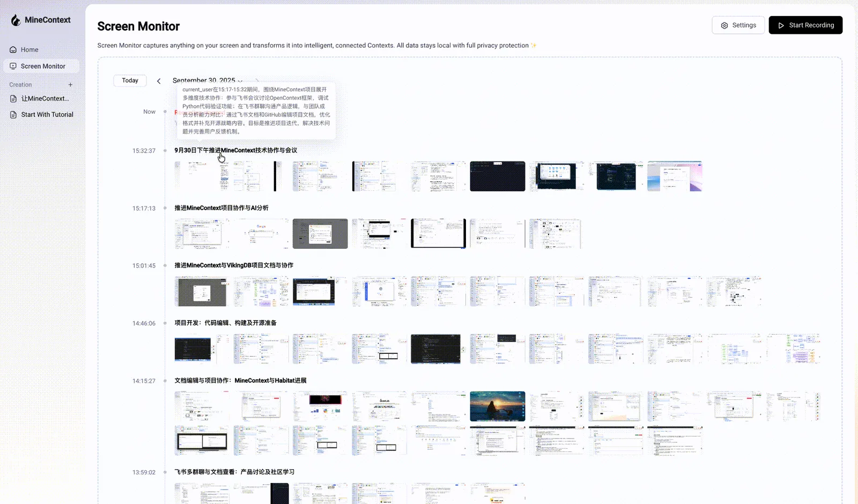Open the 飞书多群聊与文档查看 entry
Viewport: 858px width, 504px height.
(x=234, y=472)
